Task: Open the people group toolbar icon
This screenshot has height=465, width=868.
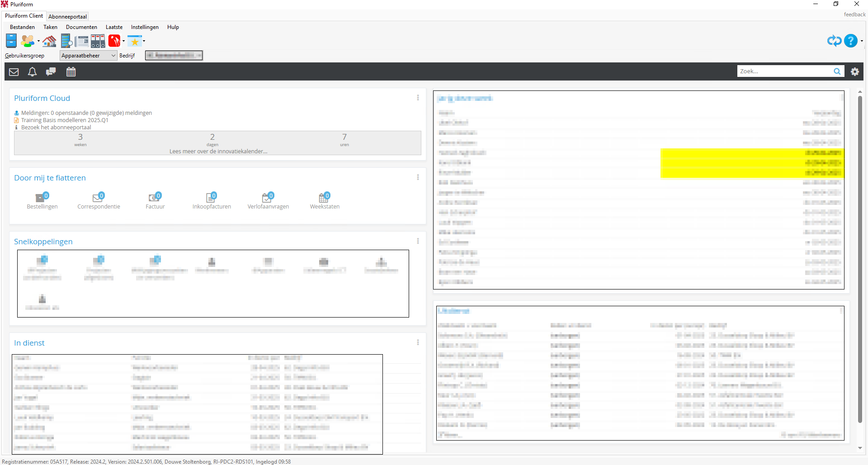Action: (x=28, y=41)
